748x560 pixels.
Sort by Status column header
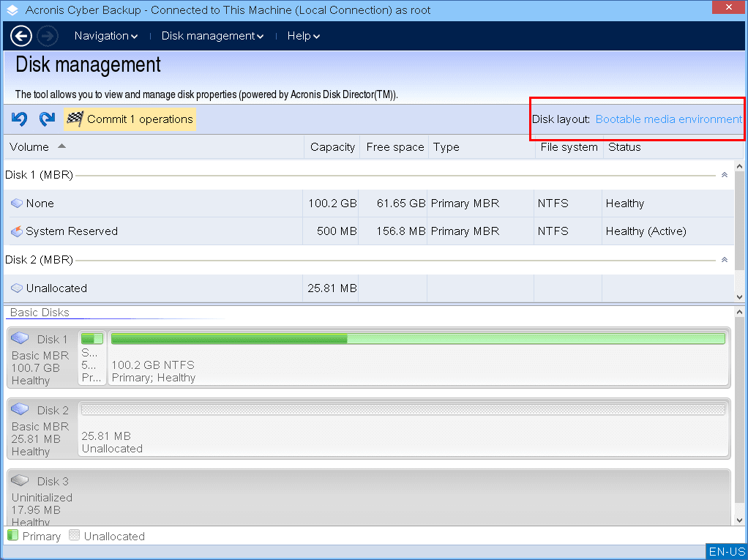tap(673, 147)
